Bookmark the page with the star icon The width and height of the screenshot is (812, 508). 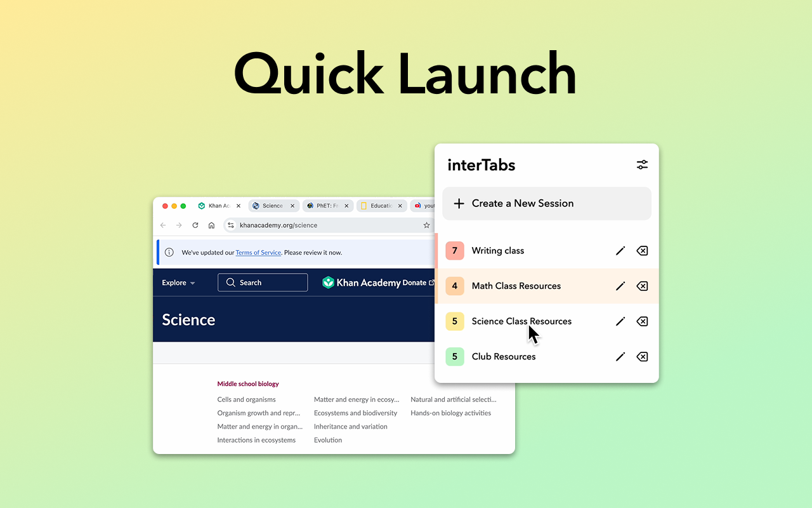pos(426,225)
